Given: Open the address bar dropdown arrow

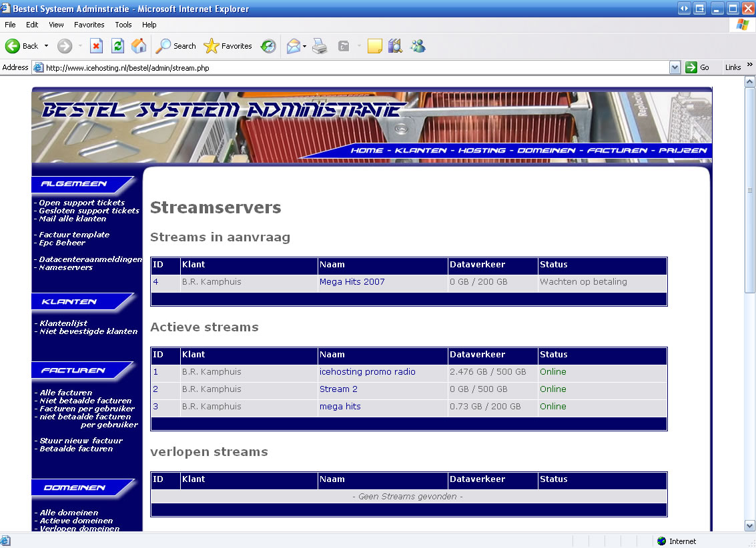Looking at the screenshot, I should tap(675, 67).
